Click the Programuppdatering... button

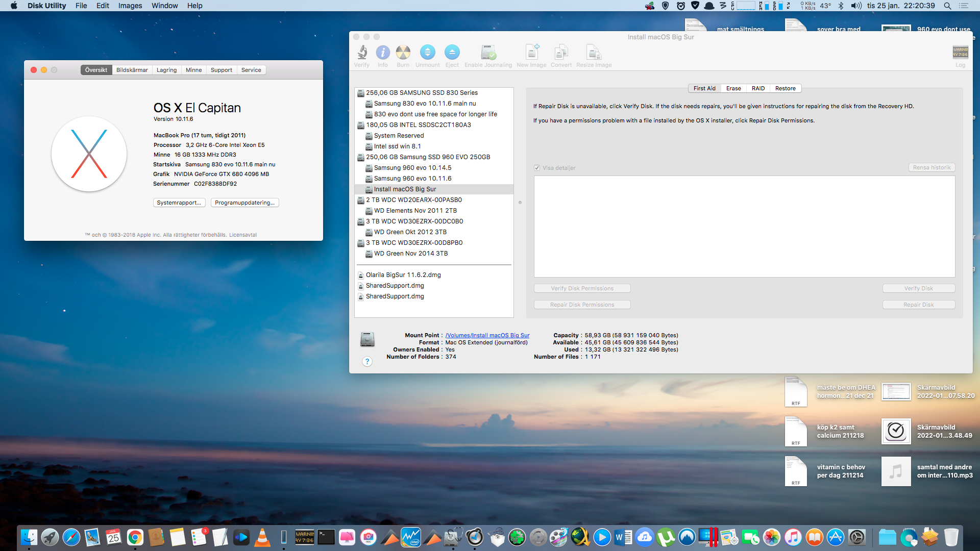tap(245, 203)
